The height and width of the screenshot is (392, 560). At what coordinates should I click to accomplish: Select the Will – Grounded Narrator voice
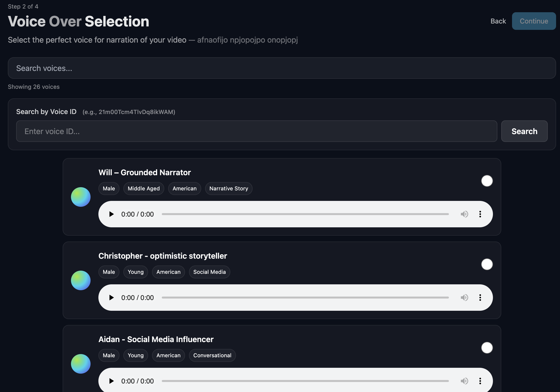(x=487, y=181)
